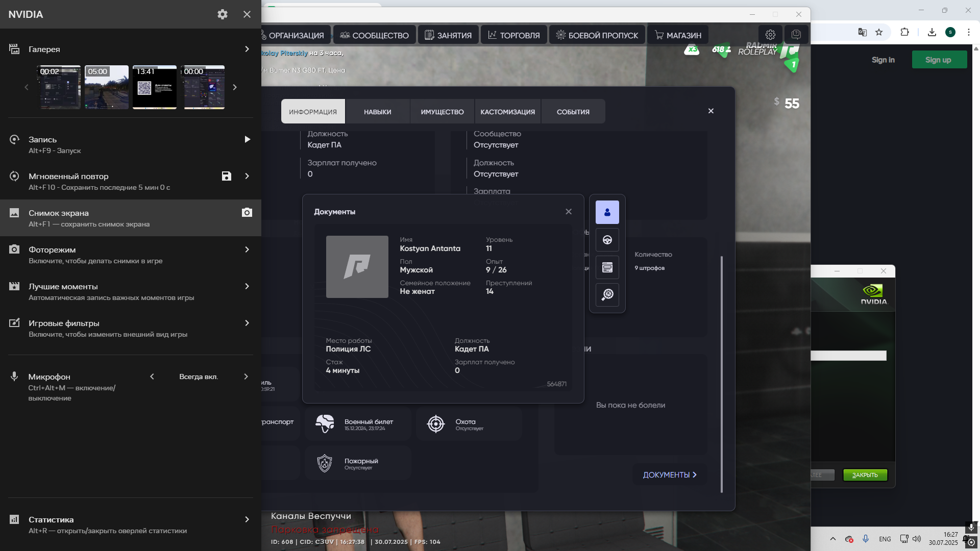980x551 pixels.
Task: Open the Сообщество game menu
Action: pos(374,35)
